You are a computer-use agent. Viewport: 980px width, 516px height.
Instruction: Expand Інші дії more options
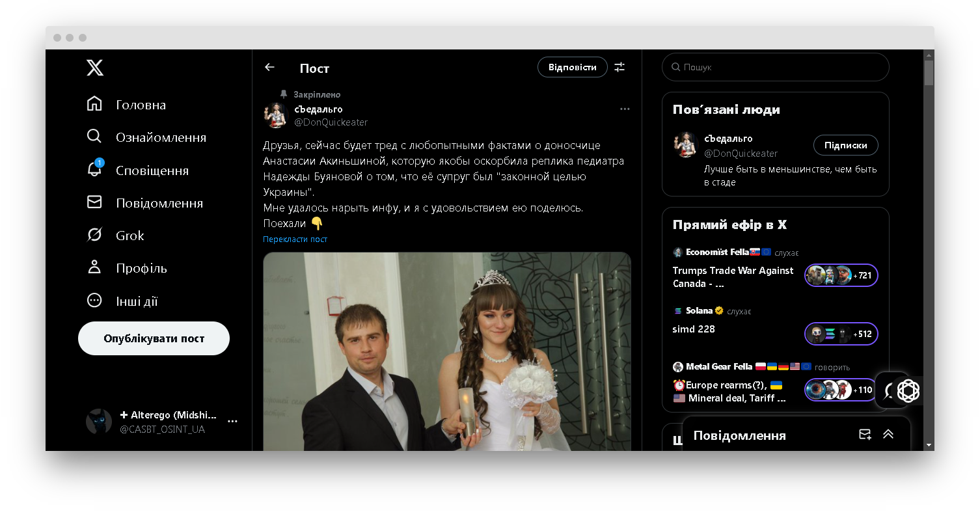point(95,301)
